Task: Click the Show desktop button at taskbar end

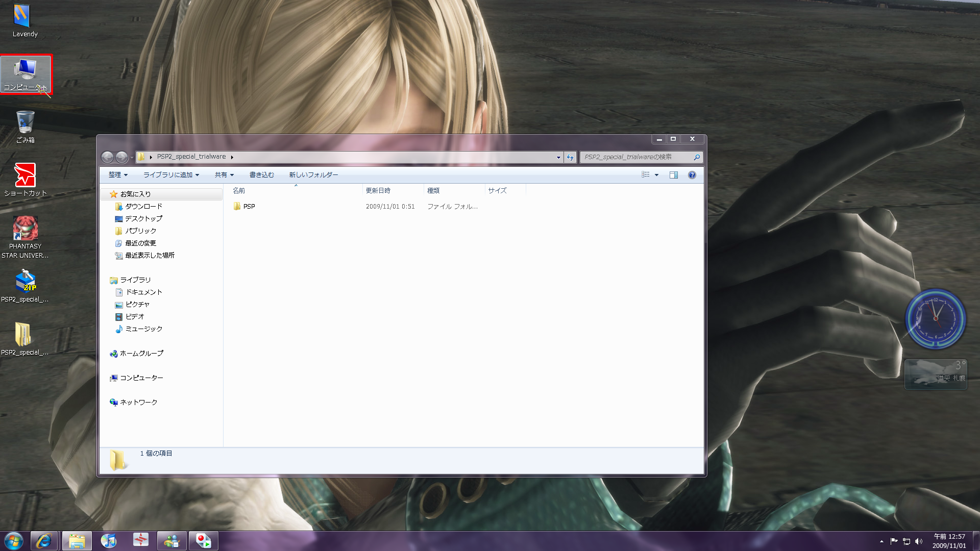Action: tap(976, 541)
